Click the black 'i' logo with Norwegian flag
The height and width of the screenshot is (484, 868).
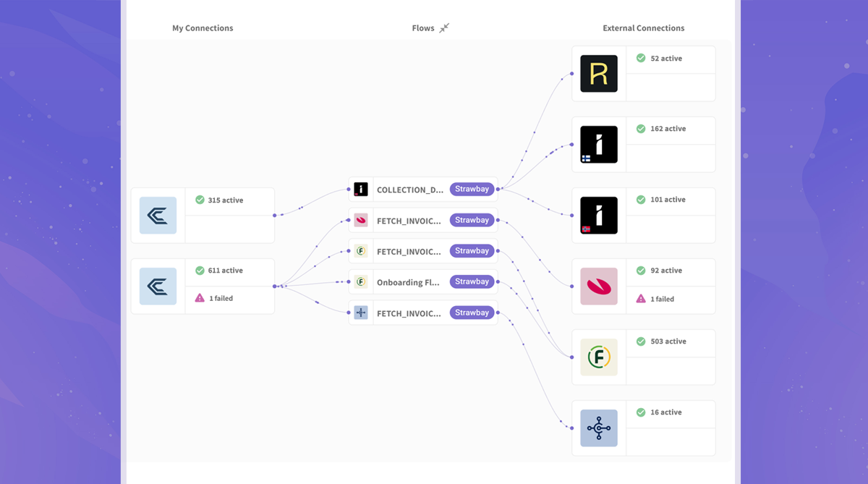click(x=599, y=216)
